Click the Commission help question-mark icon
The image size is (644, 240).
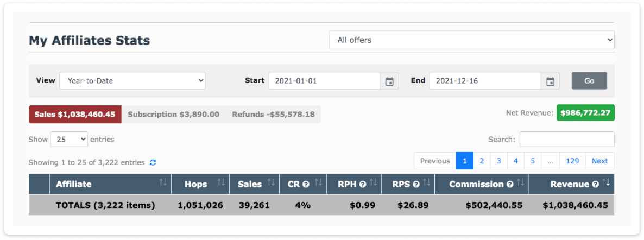coord(510,185)
